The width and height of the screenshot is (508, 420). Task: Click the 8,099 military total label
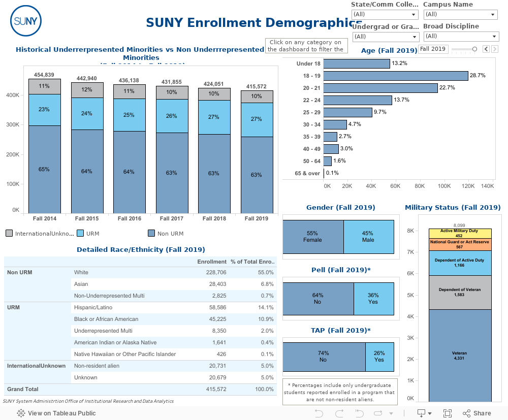pos(459,225)
